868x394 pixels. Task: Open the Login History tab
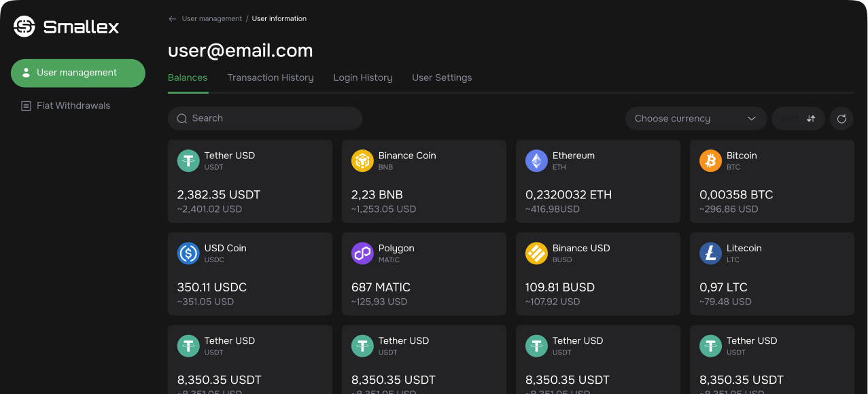[x=363, y=78]
